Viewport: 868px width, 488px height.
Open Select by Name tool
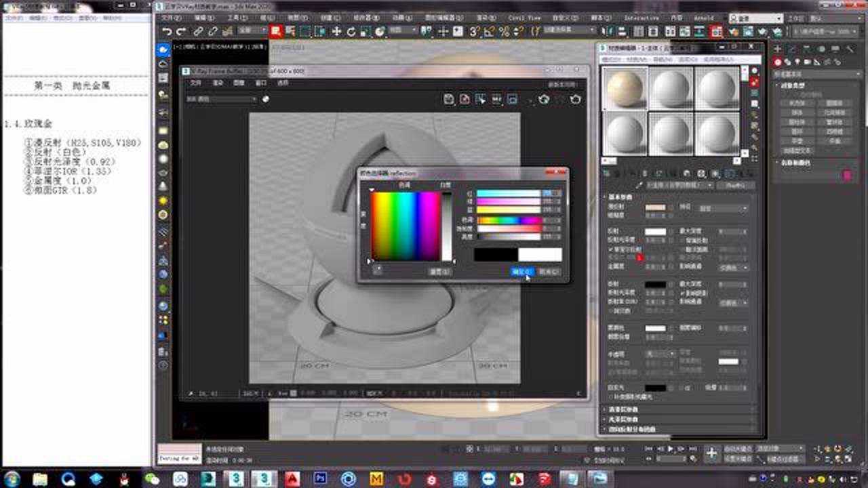[x=290, y=31]
